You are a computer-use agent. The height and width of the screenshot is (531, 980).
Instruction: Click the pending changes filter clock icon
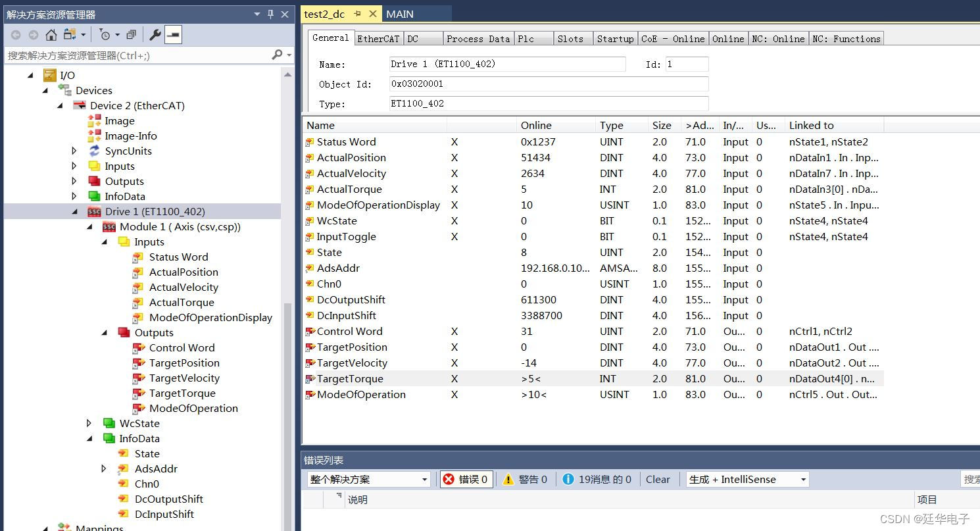click(105, 35)
